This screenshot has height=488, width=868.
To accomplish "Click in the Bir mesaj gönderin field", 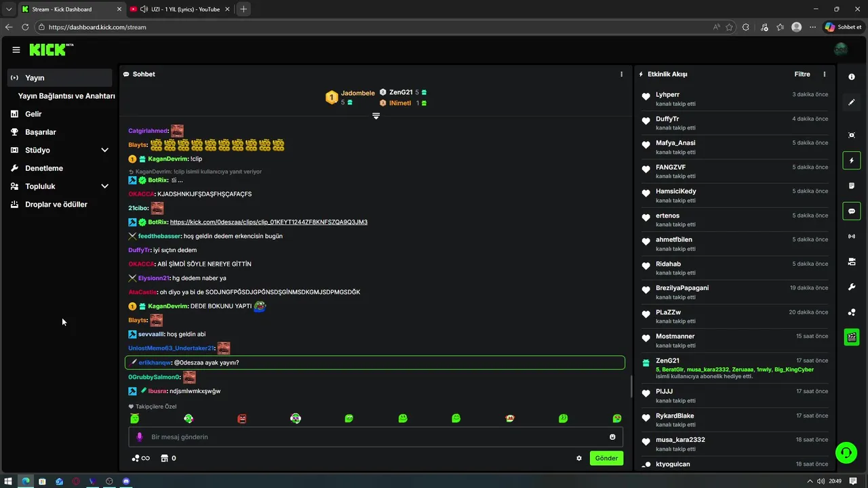I will [x=375, y=437].
